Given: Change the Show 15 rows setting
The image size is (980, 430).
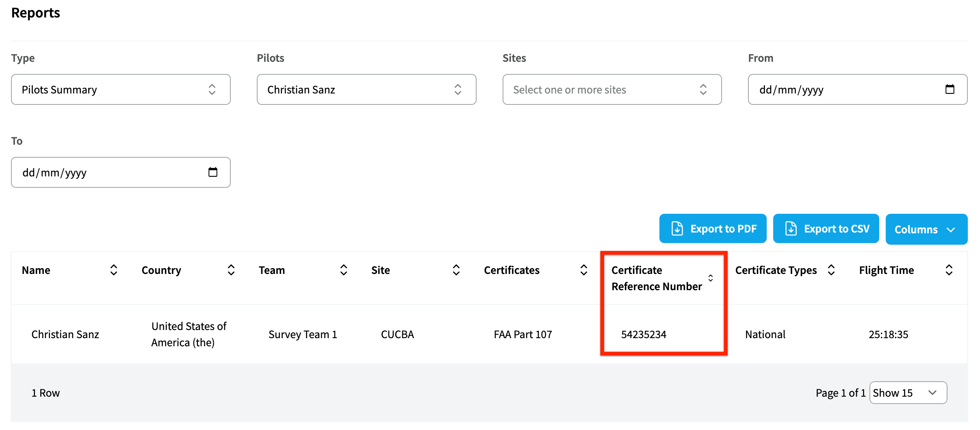Looking at the screenshot, I should coord(908,392).
